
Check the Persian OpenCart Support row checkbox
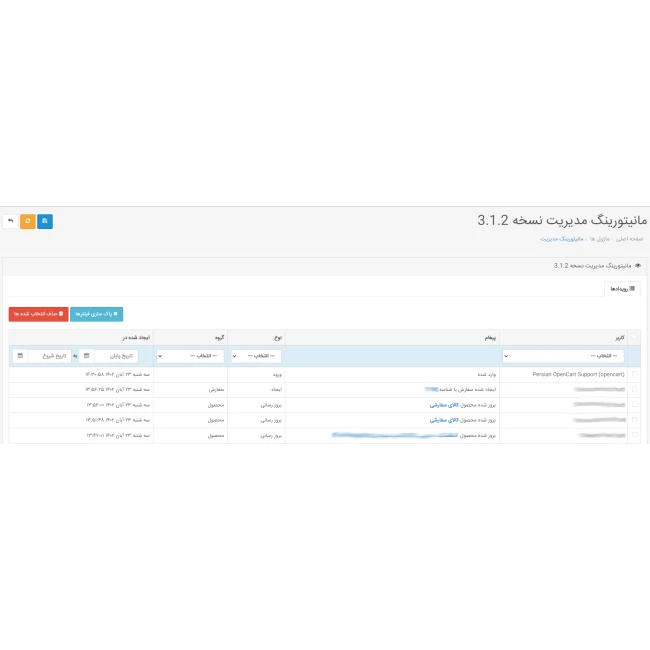636,374
